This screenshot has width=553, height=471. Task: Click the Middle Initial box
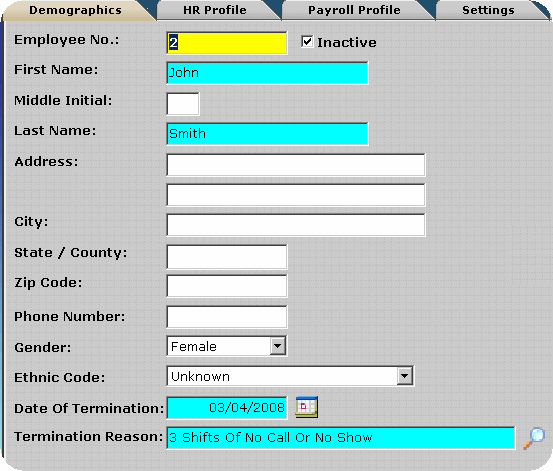pos(183,104)
